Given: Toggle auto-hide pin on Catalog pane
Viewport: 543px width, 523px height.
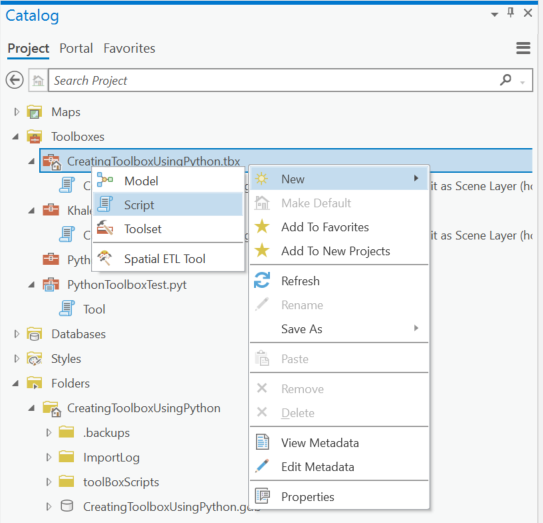Looking at the screenshot, I should 510,13.
